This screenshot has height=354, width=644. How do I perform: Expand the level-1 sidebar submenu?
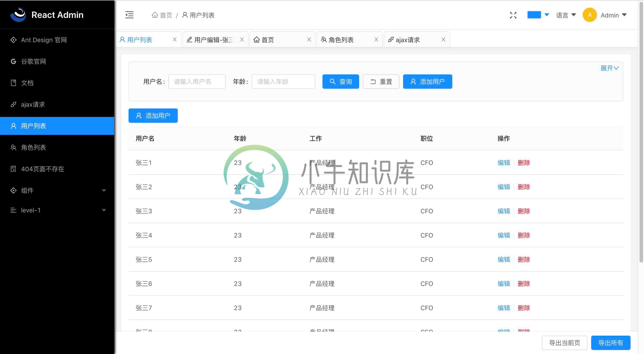pyautogui.click(x=57, y=210)
